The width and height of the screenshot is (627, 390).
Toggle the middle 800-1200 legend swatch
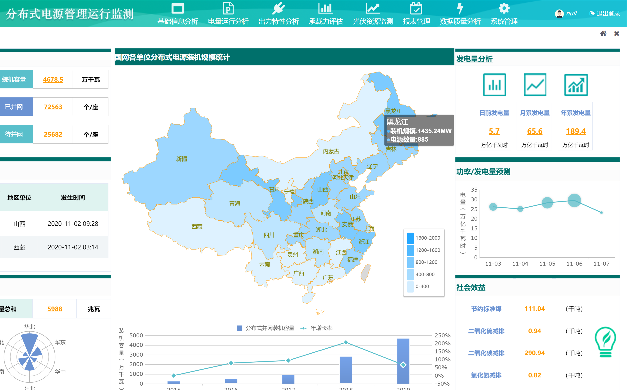point(410,262)
